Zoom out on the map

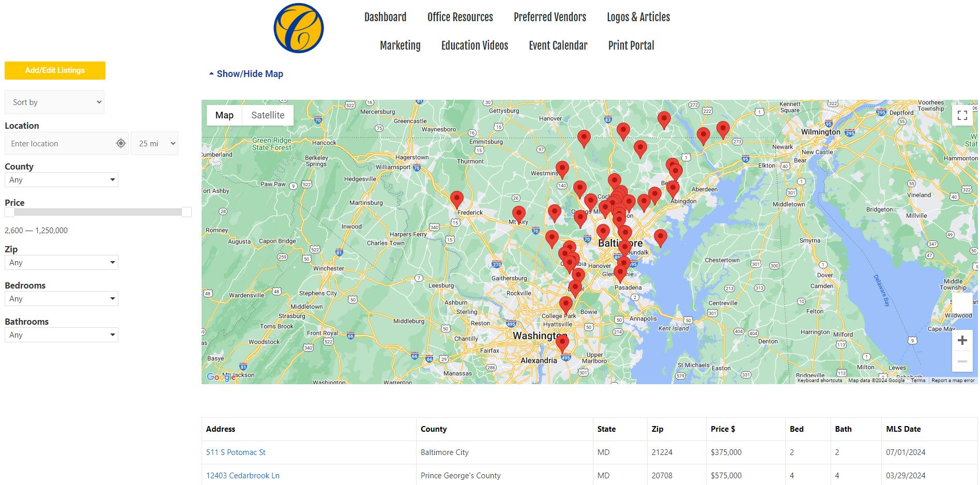click(x=962, y=361)
